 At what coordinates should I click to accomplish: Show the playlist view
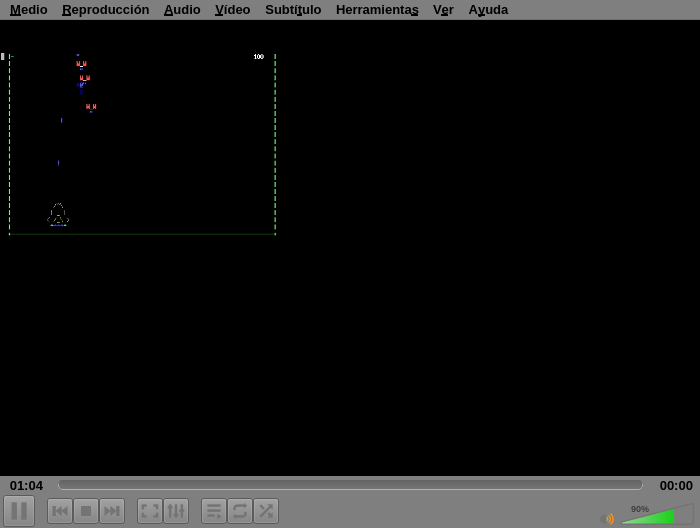[214, 511]
